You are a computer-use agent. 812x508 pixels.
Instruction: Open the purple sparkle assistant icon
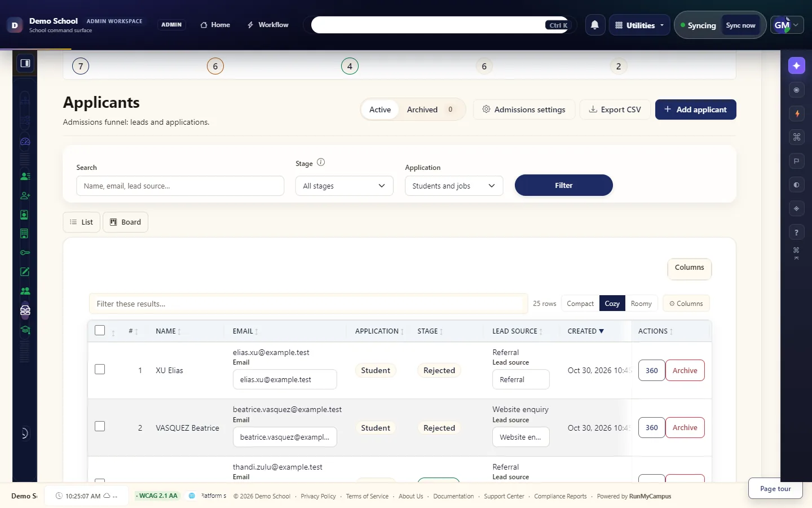pyautogui.click(x=796, y=65)
